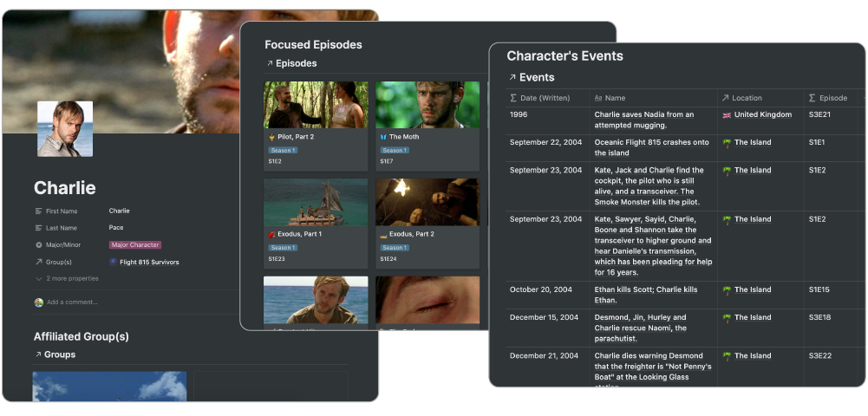Click the Major Character colored tag

(135, 245)
